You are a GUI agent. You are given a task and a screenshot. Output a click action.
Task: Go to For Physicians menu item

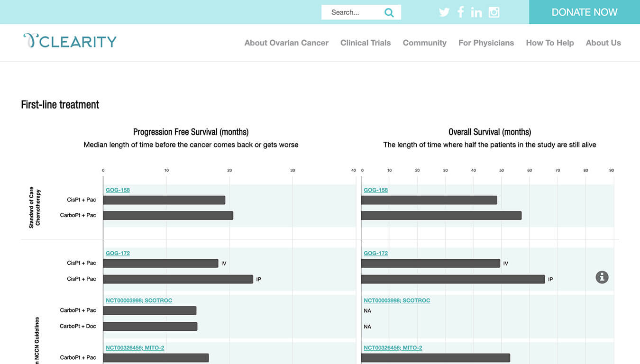[x=486, y=43]
